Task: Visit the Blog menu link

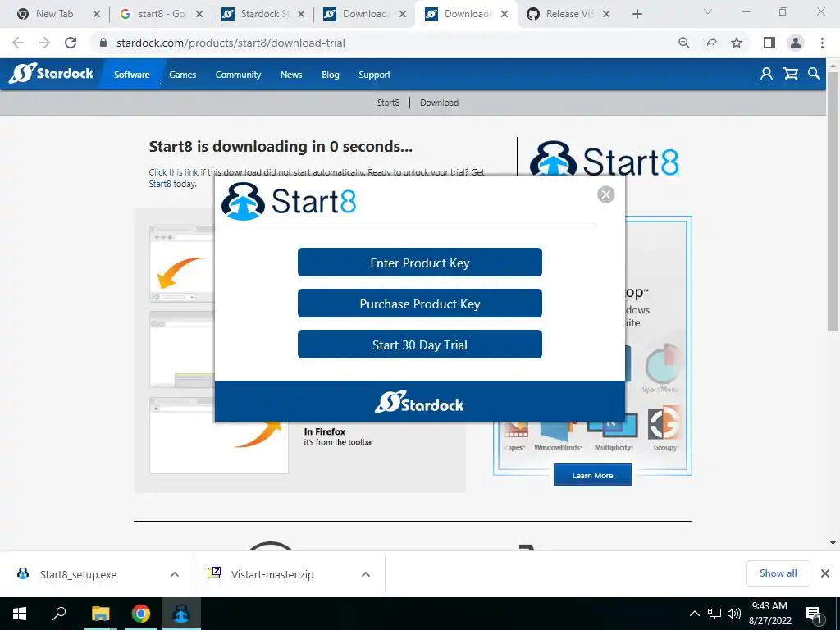Action: [x=331, y=75]
